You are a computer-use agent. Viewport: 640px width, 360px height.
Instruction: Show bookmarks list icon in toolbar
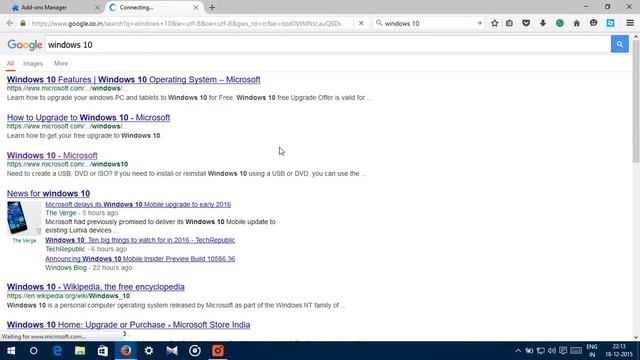(x=509, y=23)
